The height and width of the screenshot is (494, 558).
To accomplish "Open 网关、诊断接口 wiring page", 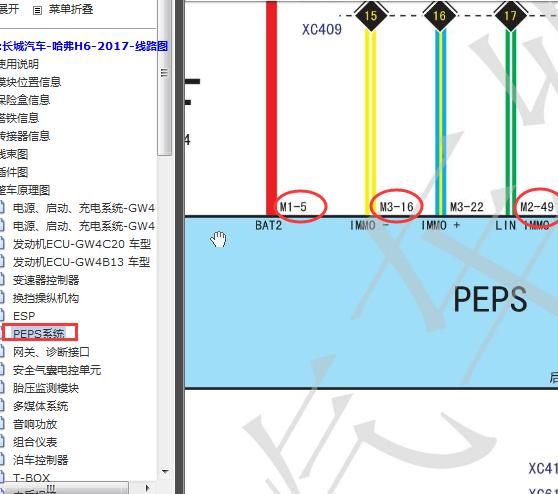I will coord(51,352).
